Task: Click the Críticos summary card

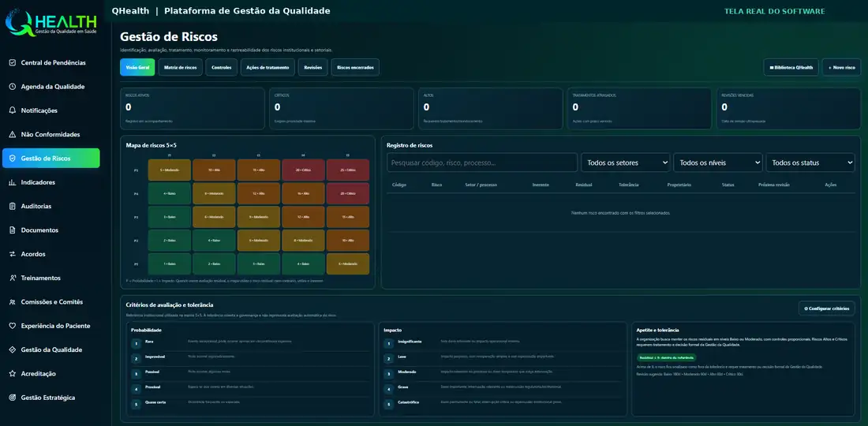Action: (342, 108)
